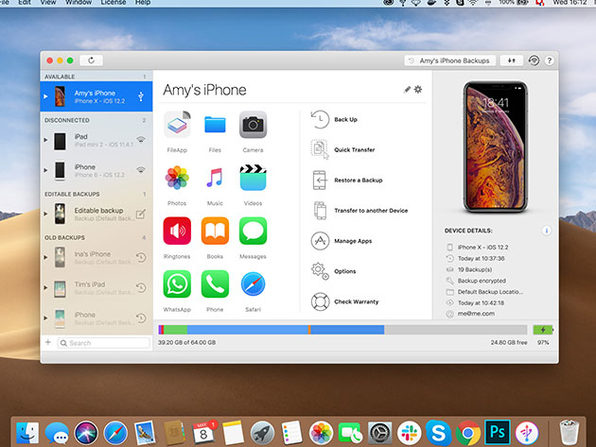
Task: Expand Amy's iPhone in sidebar
Action: [x=46, y=97]
